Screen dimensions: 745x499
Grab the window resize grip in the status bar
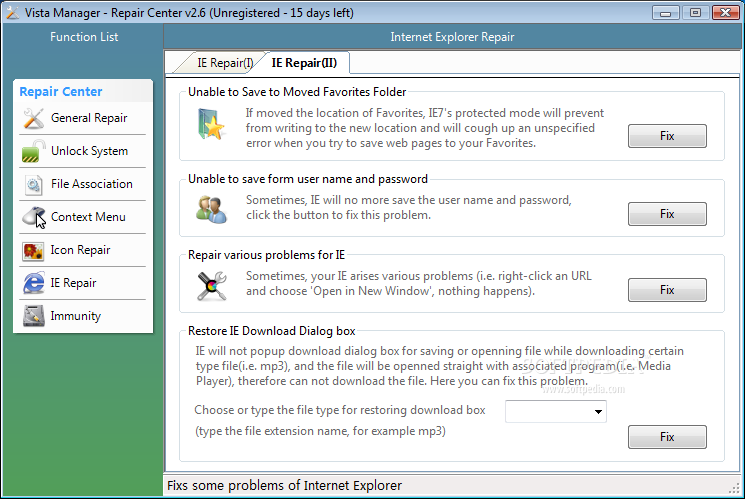pyautogui.click(x=734, y=488)
